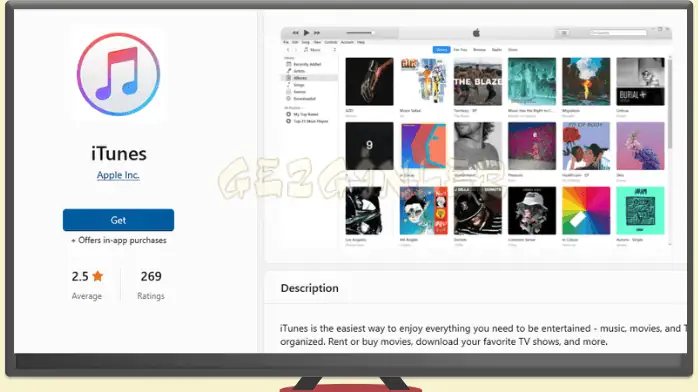This screenshot has height=392, width=698.
Task: Open the red face profile album cover
Action: pyautogui.click(x=423, y=146)
